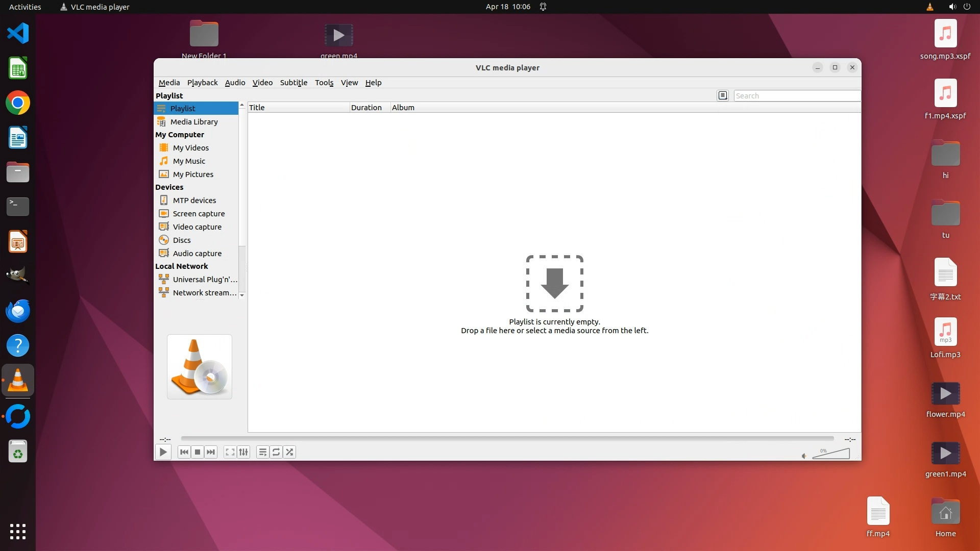Viewport: 980px width, 551px height.
Task: Click the playlist Search field
Action: point(796,96)
